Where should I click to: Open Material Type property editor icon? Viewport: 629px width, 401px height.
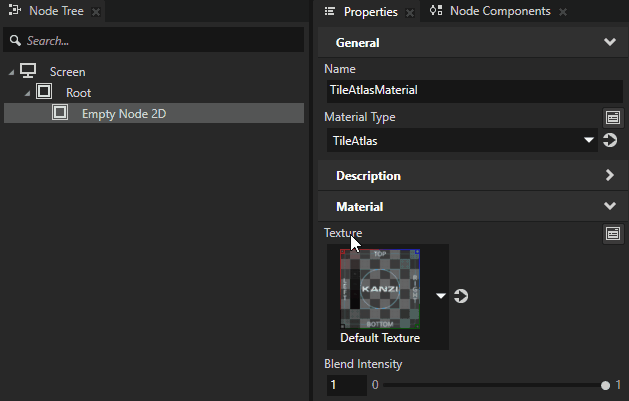click(x=613, y=117)
